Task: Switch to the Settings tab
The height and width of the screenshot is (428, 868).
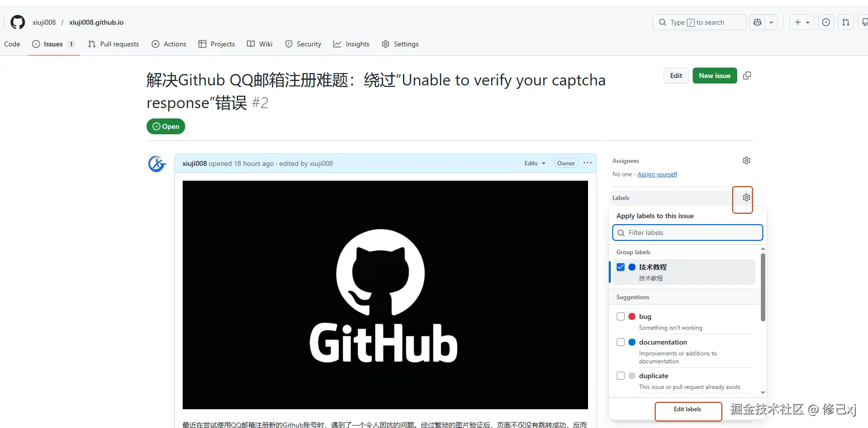Action: (x=400, y=44)
